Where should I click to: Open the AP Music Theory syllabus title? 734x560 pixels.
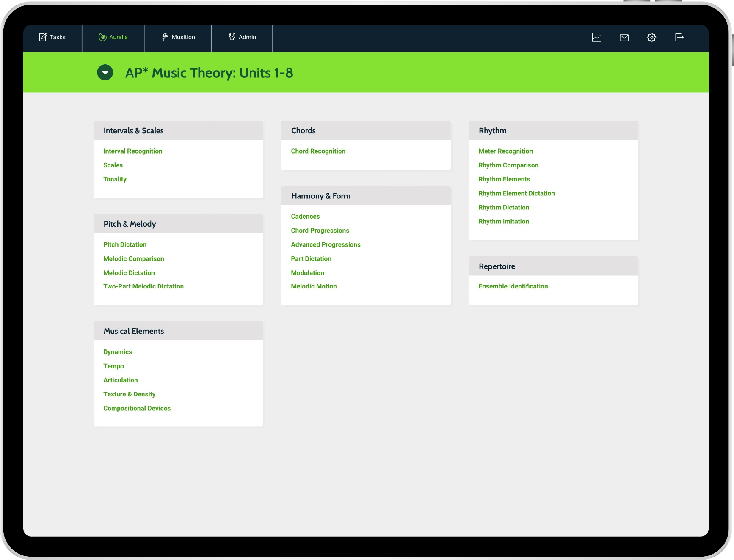209,73
